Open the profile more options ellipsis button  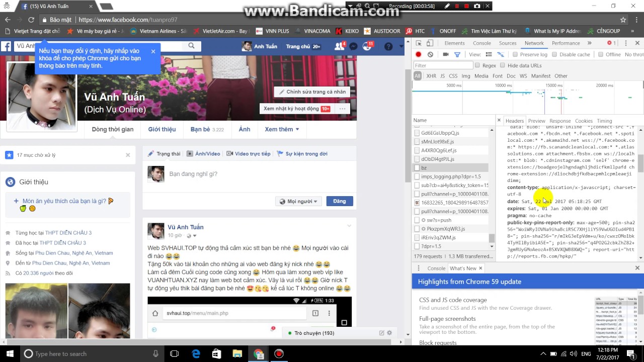(342, 109)
